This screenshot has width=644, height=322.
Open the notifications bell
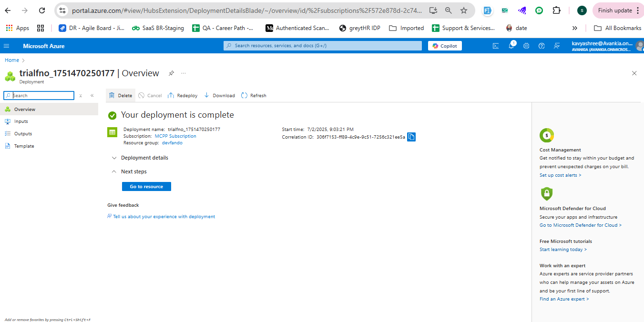tap(511, 46)
